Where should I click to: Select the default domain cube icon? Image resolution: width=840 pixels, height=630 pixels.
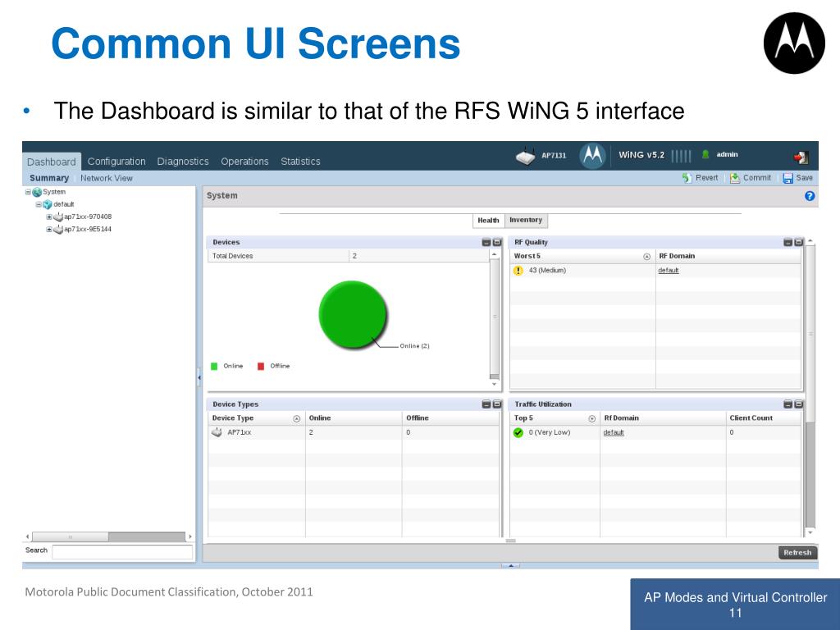(x=48, y=204)
